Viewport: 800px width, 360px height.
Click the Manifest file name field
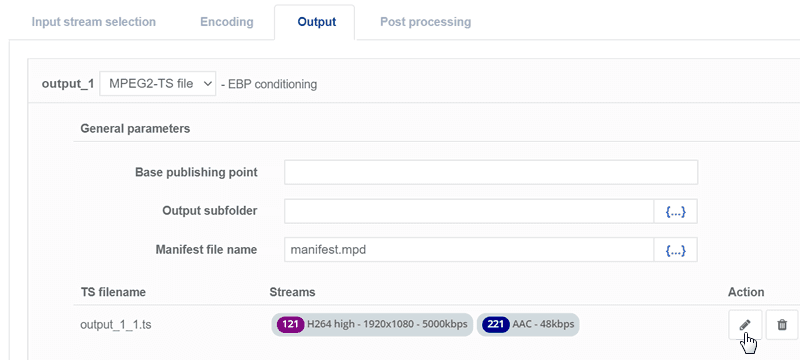click(x=469, y=250)
